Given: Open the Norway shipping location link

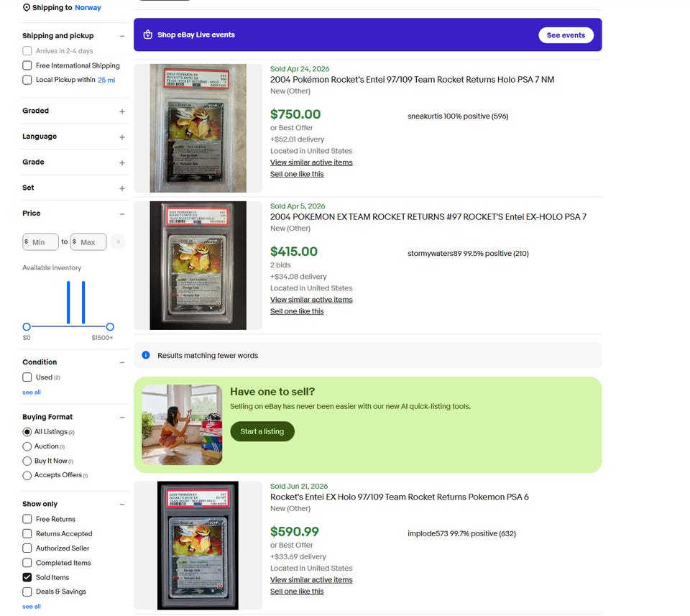Looking at the screenshot, I should tap(88, 7).
